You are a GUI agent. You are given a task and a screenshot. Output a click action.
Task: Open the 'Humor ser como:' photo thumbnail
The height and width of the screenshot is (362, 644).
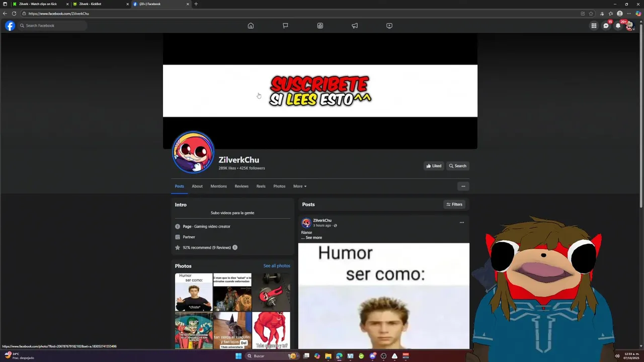coord(194,292)
